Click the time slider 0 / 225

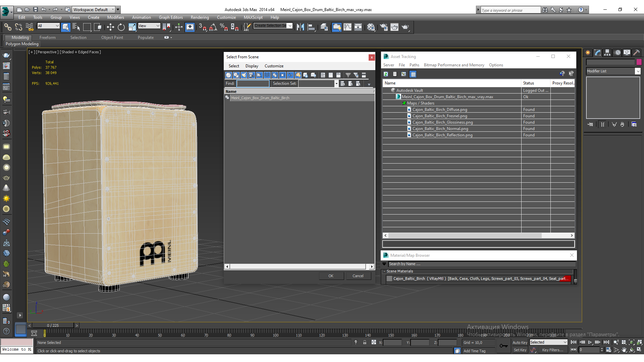[53, 325]
